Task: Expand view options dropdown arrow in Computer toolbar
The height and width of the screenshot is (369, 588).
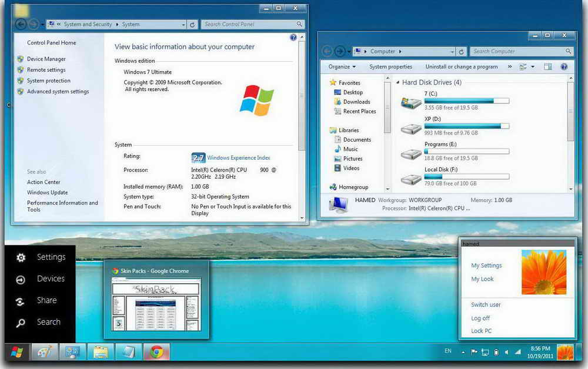Action: 533,66
